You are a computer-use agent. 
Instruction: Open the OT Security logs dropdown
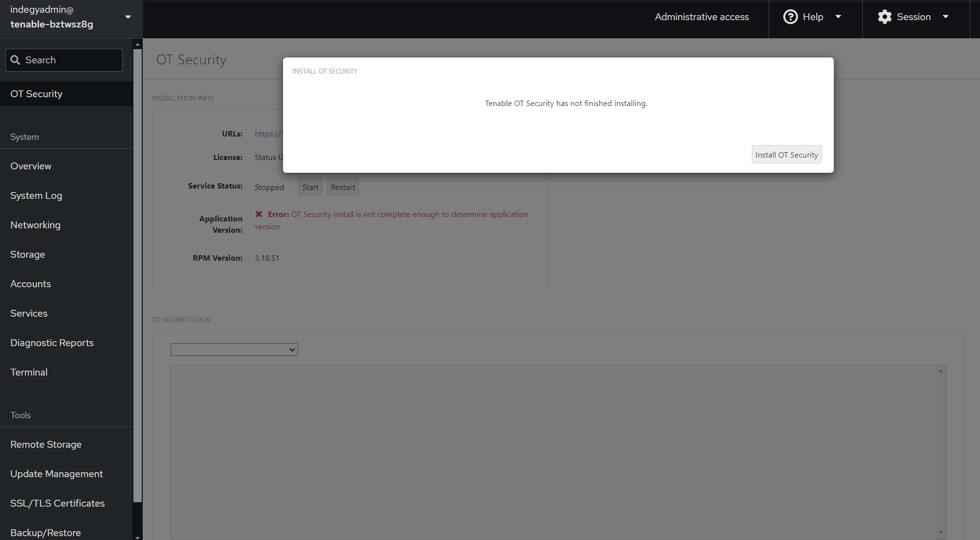[x=234, y=350]
